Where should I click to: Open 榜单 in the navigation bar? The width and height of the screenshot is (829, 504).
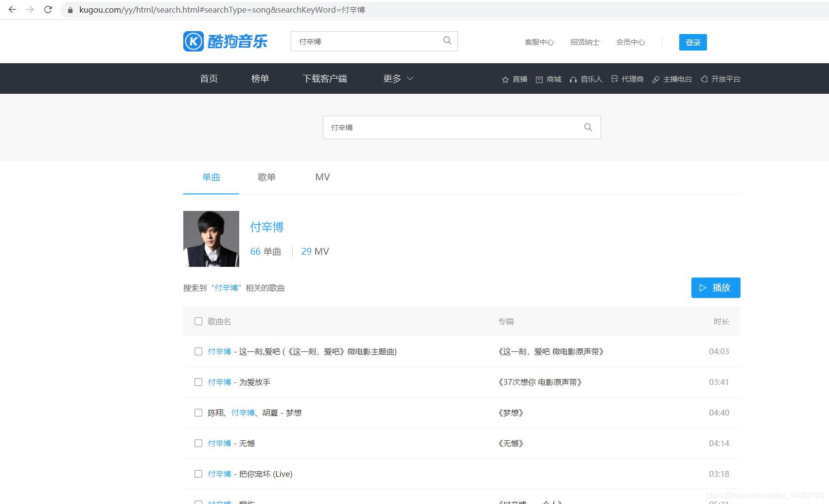pos(260,79)
